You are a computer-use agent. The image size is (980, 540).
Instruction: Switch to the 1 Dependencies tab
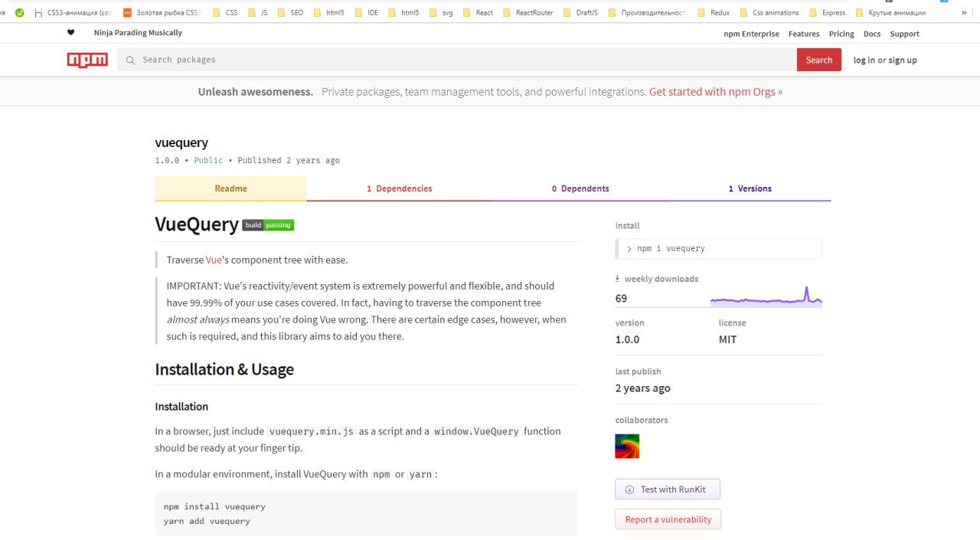pyautogui.click(x=399, y=188)
